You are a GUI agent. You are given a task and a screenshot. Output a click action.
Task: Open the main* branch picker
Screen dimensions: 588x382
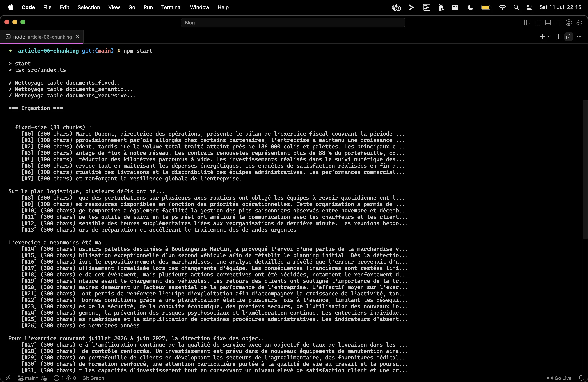tap(28, 378)
